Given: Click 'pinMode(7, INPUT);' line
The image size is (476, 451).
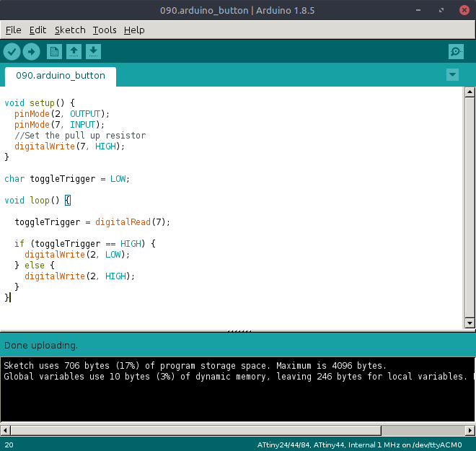Looking at the screenshot, I should click(59, 125).
